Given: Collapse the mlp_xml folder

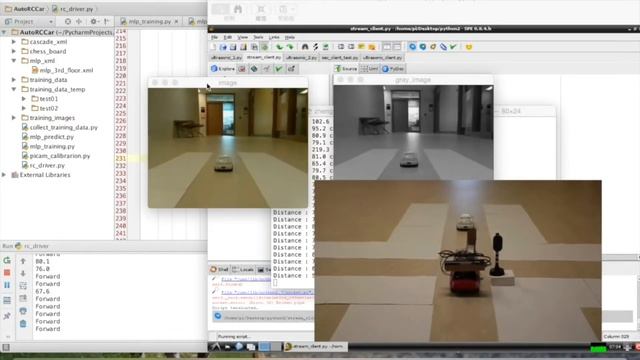Looking at the screenshot, I should 14,60.
